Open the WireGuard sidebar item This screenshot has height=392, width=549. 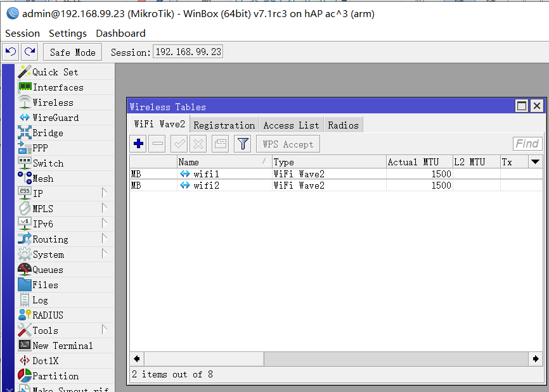pyautogui.click(x=55, y=118)
